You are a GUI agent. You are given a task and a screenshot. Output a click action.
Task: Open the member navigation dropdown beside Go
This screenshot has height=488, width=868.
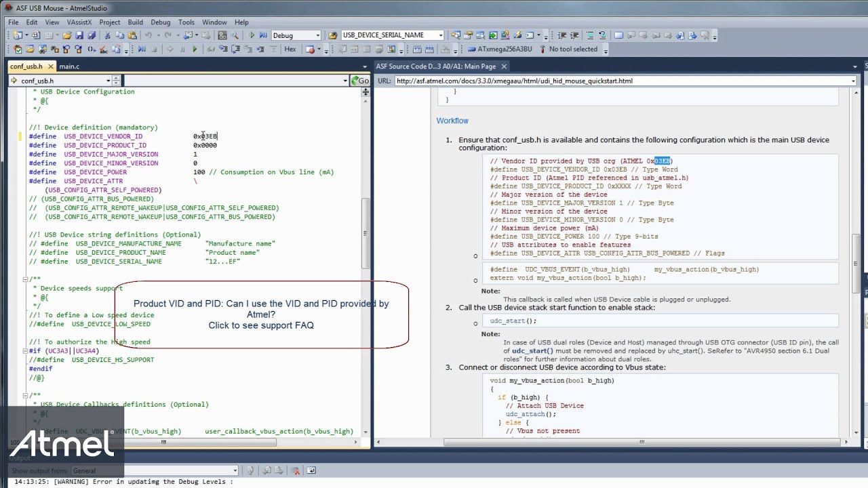(x=344, y=81)
